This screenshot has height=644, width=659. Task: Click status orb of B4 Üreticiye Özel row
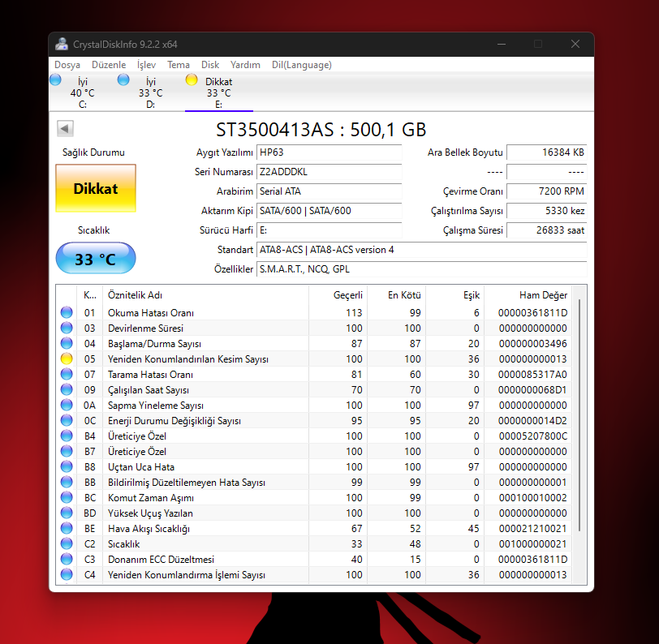point(67,436)
